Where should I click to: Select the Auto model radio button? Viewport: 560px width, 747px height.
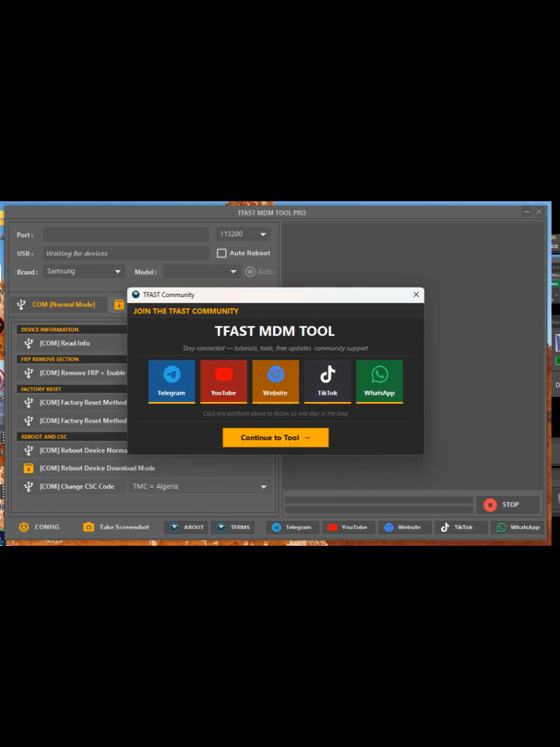250,272
